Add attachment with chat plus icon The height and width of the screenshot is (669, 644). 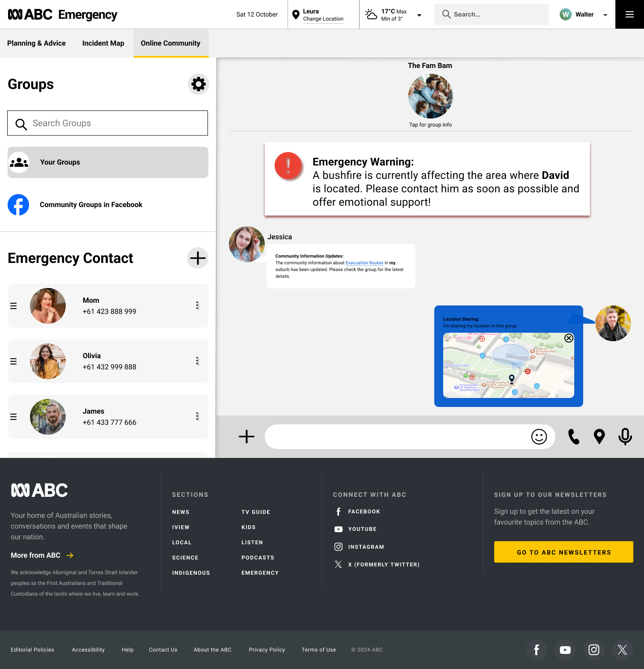pos(246,436)
